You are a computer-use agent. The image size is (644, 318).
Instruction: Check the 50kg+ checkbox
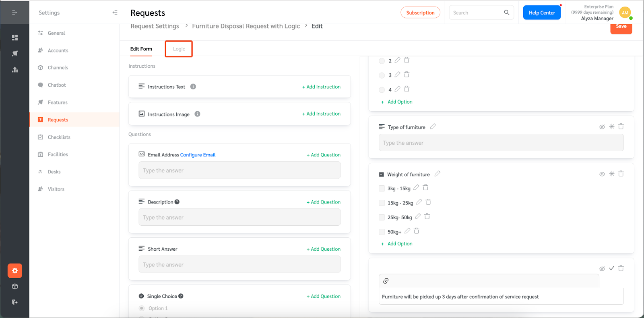(x=382, y=232)
